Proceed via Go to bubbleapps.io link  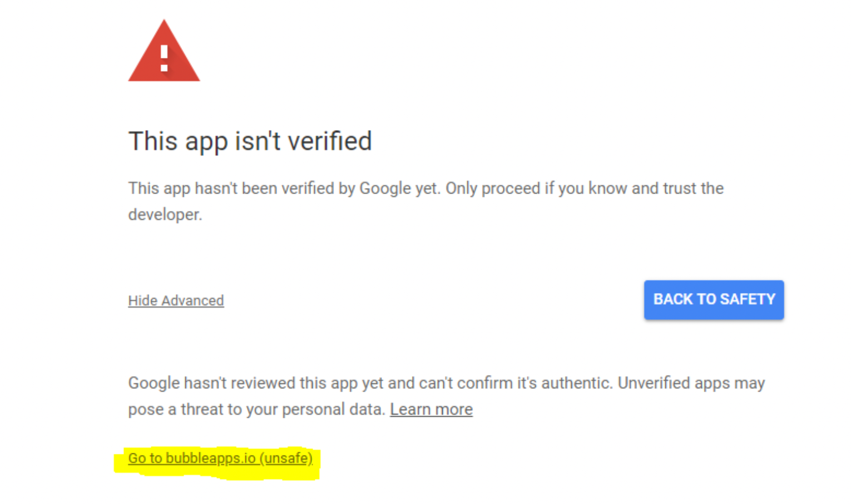pos(220,458)
